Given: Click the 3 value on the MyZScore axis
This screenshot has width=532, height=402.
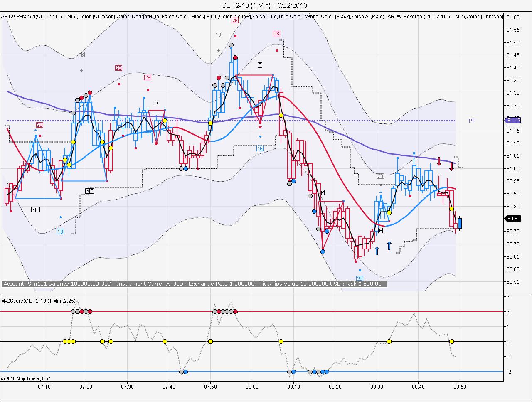Looking at the screenshot, I should [x=508, y=297].
